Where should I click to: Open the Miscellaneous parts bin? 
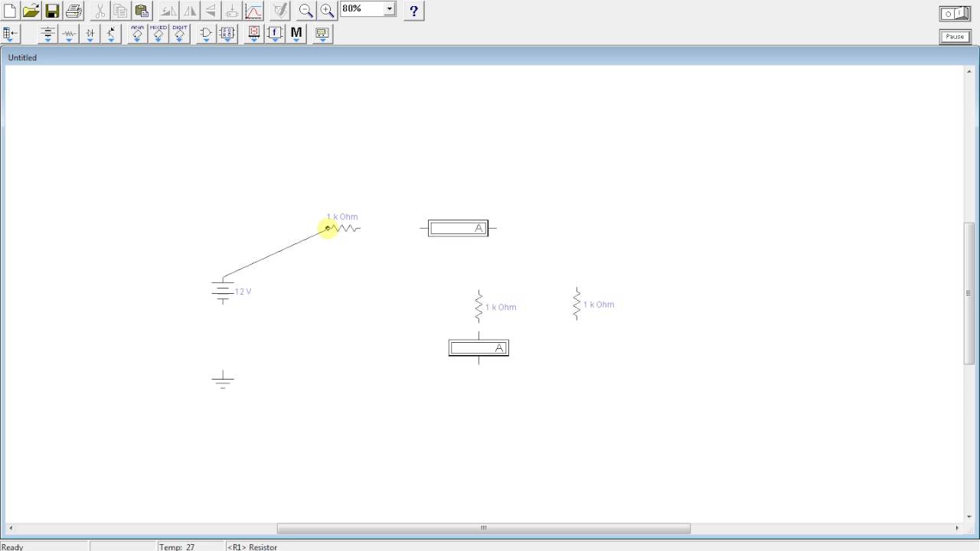click(x=296, y=34)
